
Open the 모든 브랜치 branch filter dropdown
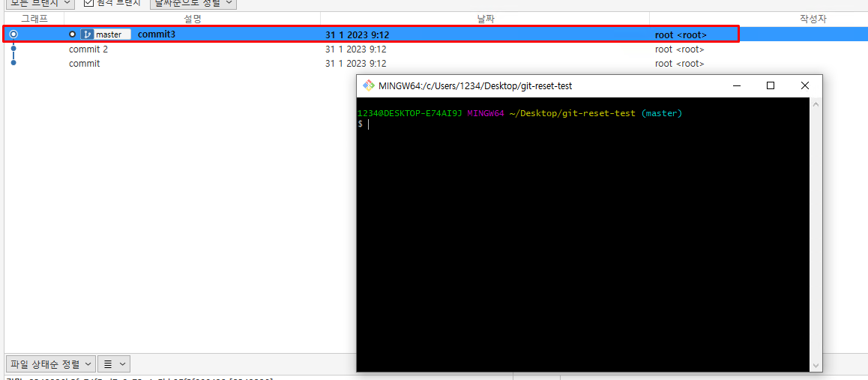coord(40,3)
